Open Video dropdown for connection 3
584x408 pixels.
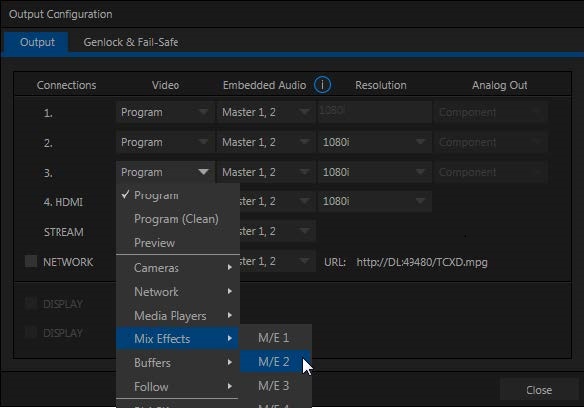click(165, 172)
